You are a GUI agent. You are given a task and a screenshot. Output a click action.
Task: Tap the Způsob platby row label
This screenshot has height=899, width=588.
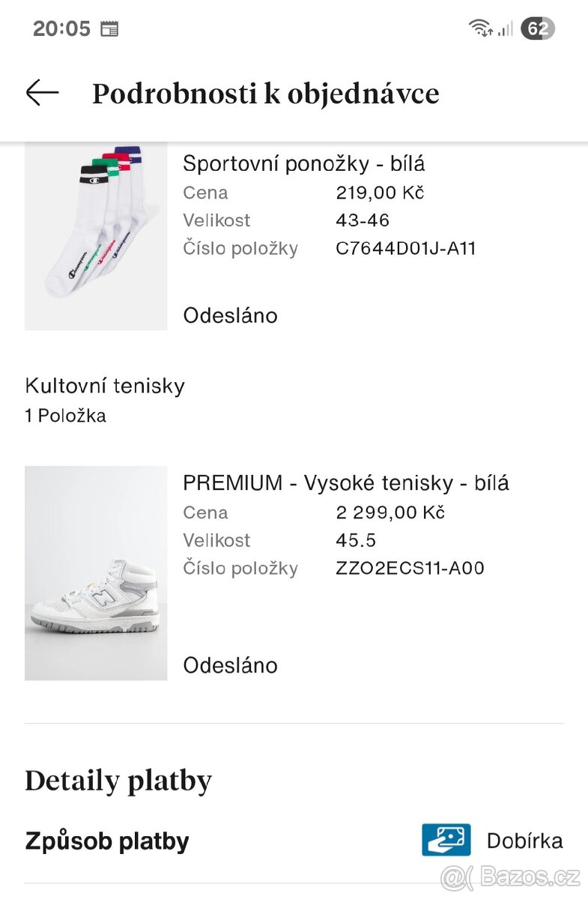pos(106,841)
